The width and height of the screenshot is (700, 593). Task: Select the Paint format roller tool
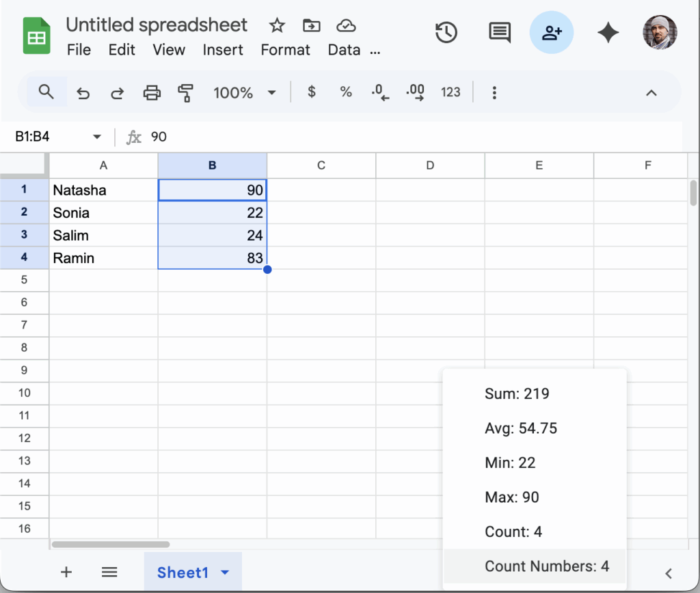point(185,92)
